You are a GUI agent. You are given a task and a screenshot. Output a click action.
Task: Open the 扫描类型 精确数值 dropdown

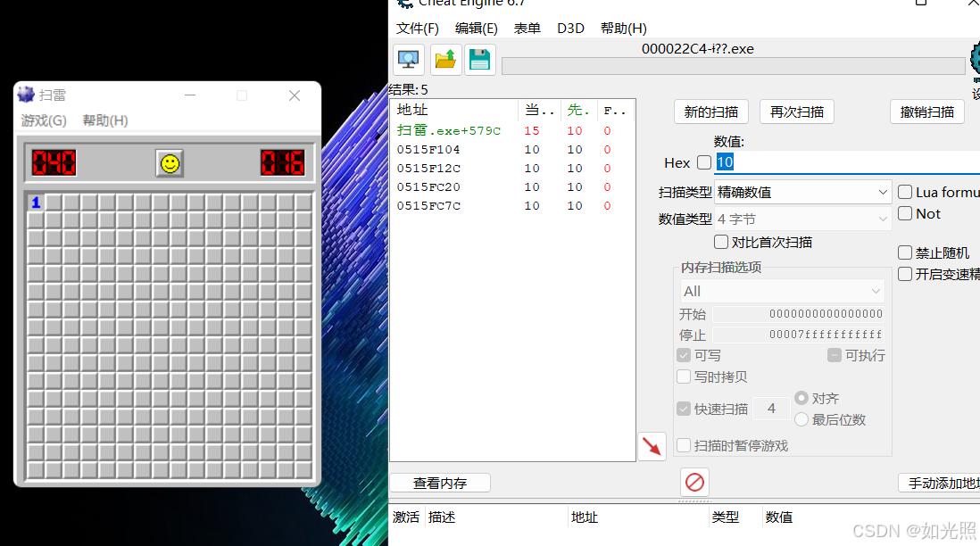click(x=802, y=193)
